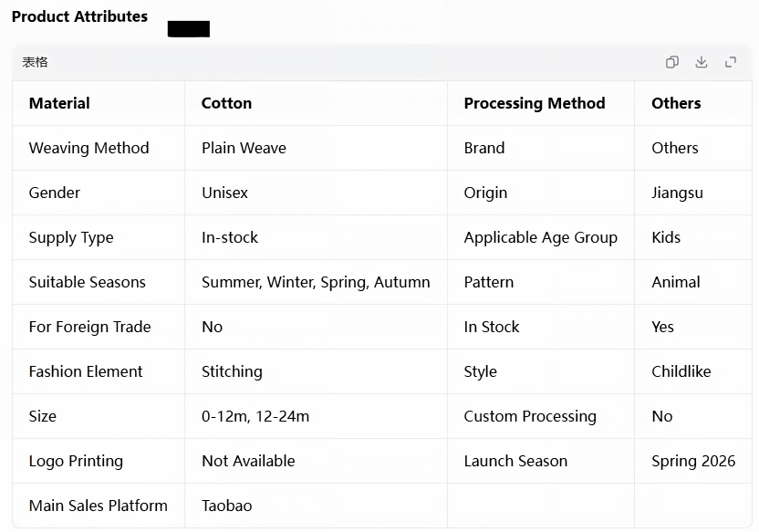Screen dimensions: 759x532
Task: Click the Not Available logo printing cell
Action: pyautogui.click(x=316, y=461)
